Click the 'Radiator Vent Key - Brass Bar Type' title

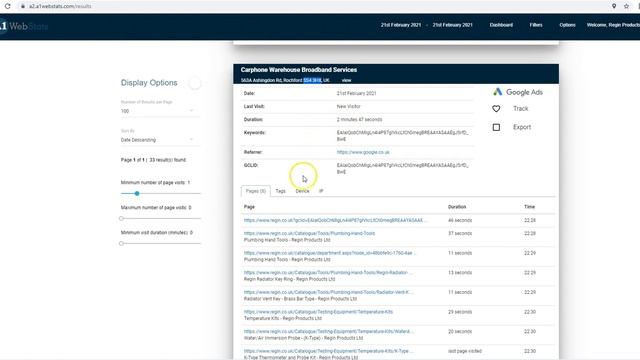(x=300, y=299)
